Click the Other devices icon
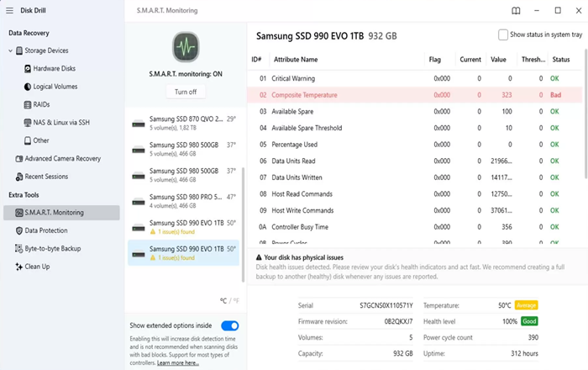 (28, 140)
